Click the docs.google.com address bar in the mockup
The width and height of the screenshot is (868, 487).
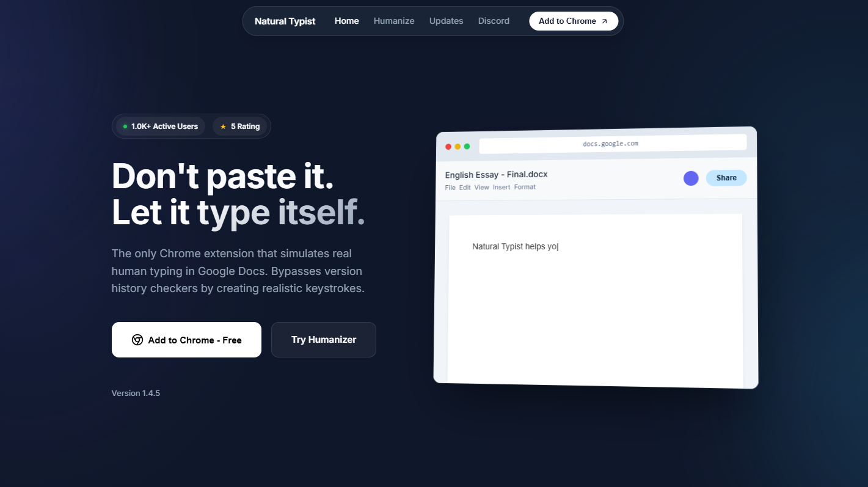pyautogui.click(x=611, y=143)
